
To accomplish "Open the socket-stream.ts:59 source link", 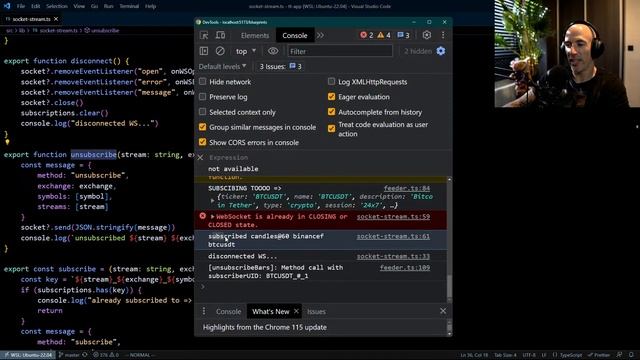I will click(393, 217).
